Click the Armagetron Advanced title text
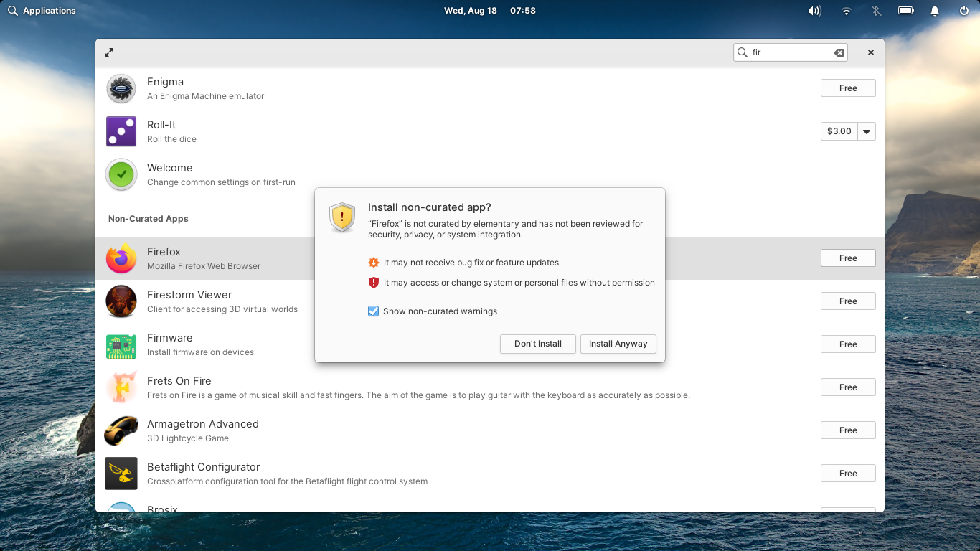 tap(203, 424)
